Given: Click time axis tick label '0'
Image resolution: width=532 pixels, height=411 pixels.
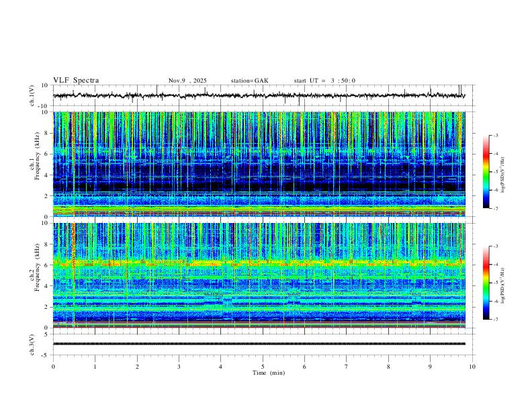Looking at the screenshot, I should pos(53,367).
